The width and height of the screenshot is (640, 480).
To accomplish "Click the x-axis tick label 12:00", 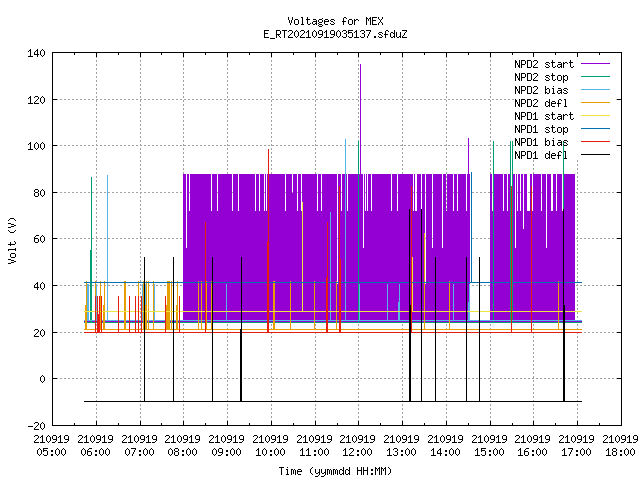I will (358, 452).
